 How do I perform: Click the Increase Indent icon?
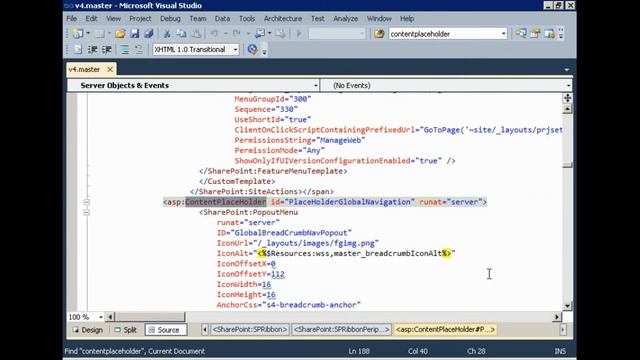(x=107, y=49)
